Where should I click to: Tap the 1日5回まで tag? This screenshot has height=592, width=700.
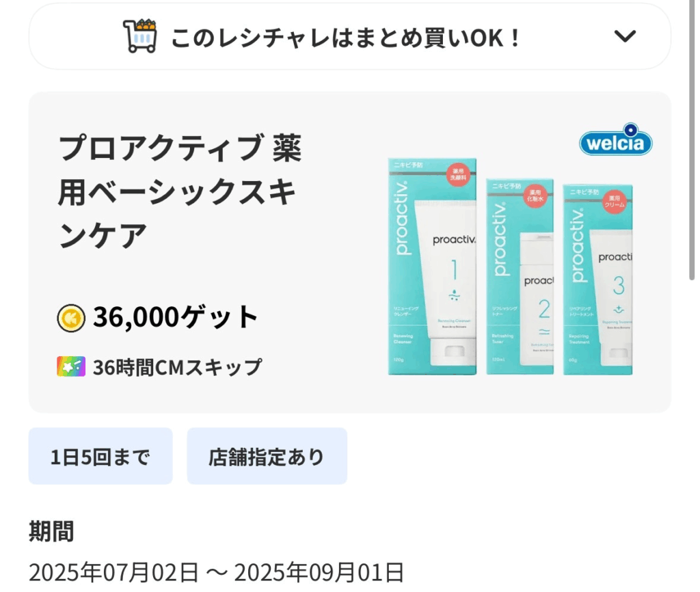pos(100,456)
